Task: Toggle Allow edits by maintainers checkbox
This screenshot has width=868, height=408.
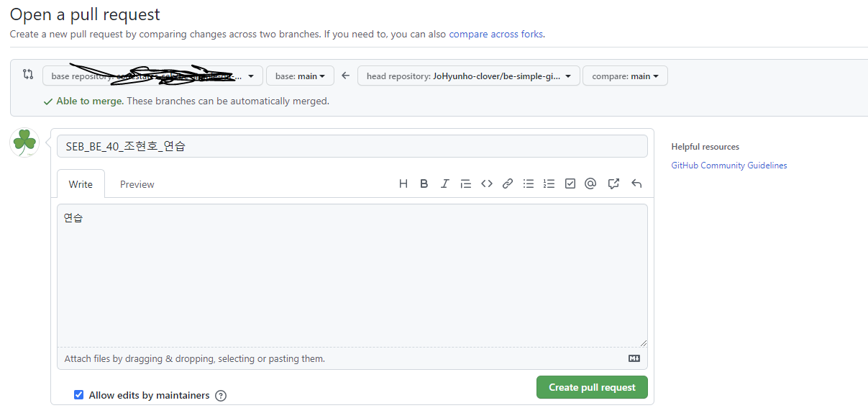Action: click(x=79, y=395)
